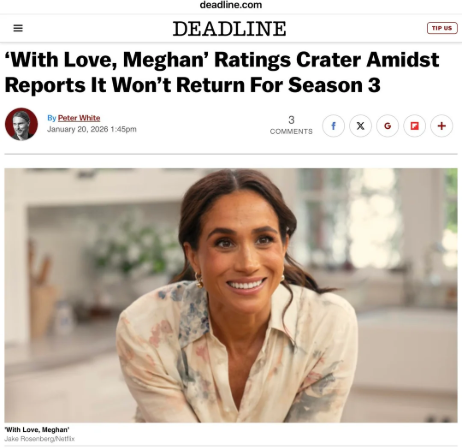The height and width of the screenshot is (448, 462).
Task: Open the main article photo
Action: 231,295
